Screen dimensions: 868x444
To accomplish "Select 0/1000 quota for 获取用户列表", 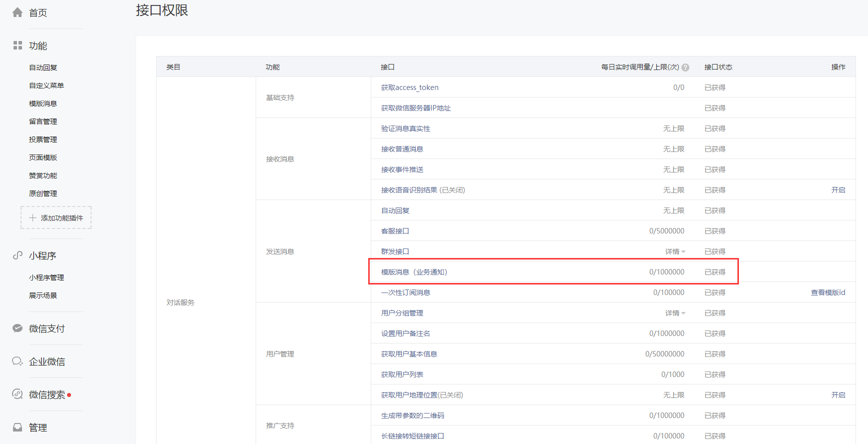I will click(x=673, y=374).
